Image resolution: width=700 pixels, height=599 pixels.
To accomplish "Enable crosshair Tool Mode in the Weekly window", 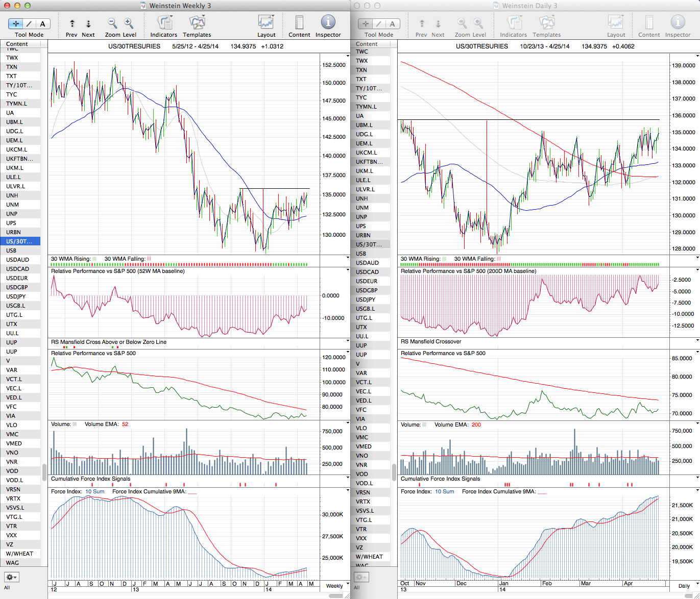I will click(16, 24).
